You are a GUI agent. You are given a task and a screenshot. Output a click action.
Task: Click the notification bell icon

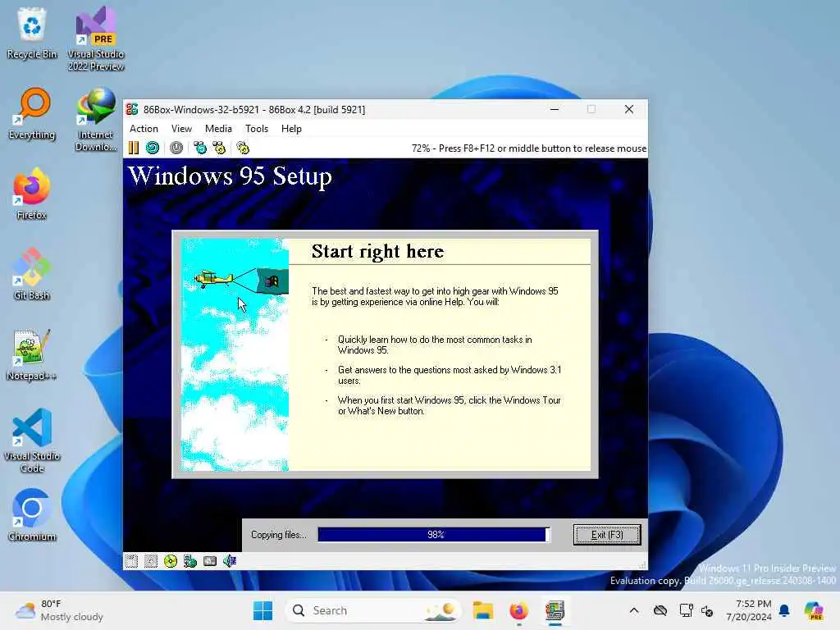[x=784, y=610]
